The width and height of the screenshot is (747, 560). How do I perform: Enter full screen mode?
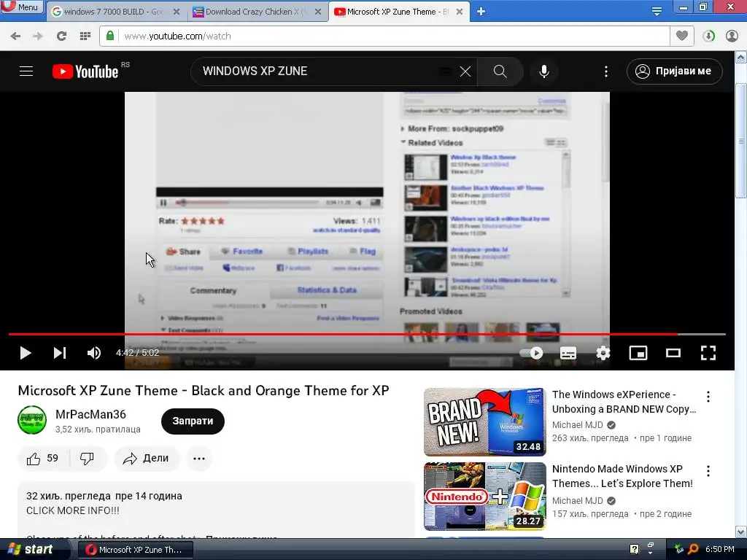click(708, 353)
